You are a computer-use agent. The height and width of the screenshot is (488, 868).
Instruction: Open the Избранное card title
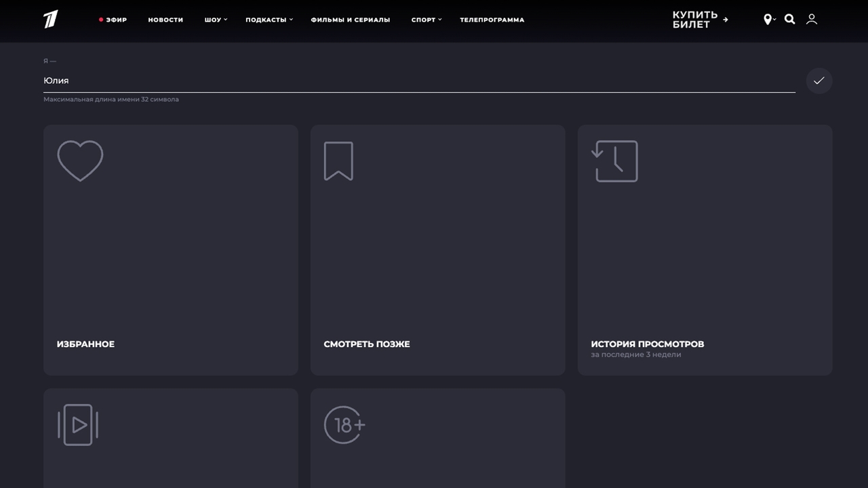(85, 344)
